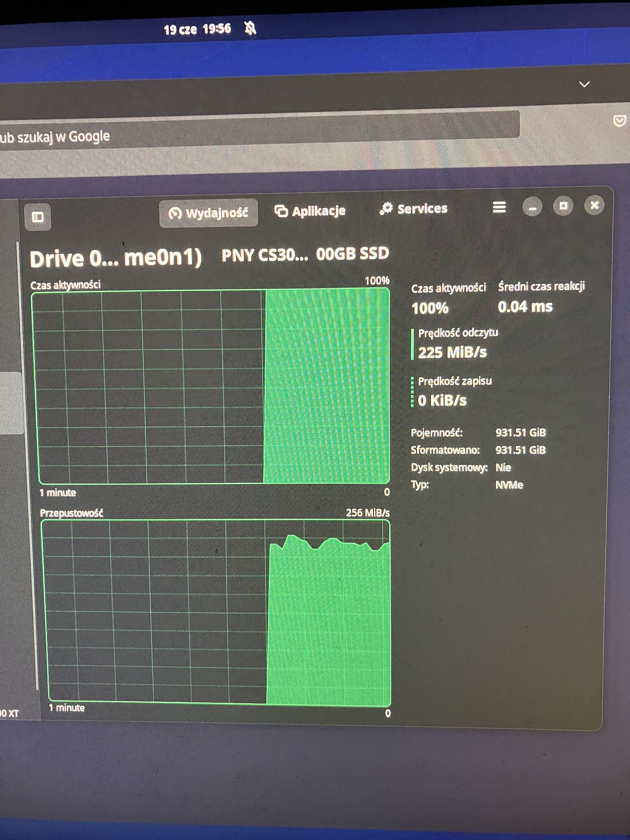The width and height of the screenshot is (630, 840).
Task: Open the hamburger main menu
Action: coord(499,207)
